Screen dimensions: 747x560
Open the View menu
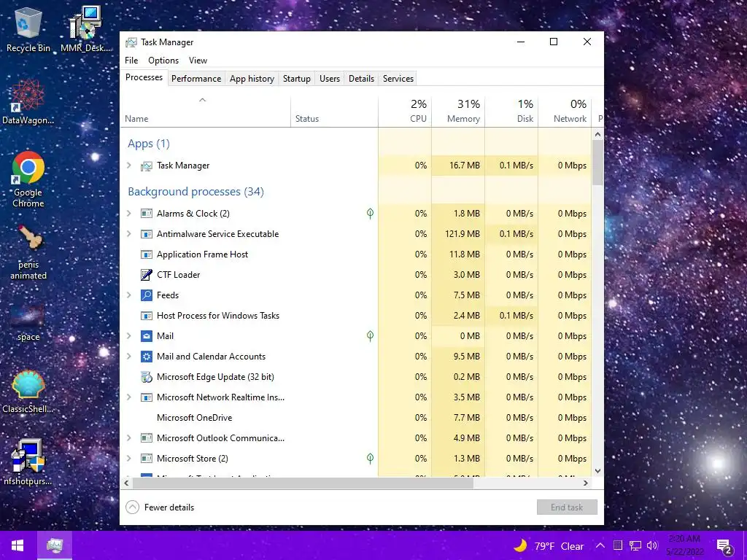pos(198,61)
